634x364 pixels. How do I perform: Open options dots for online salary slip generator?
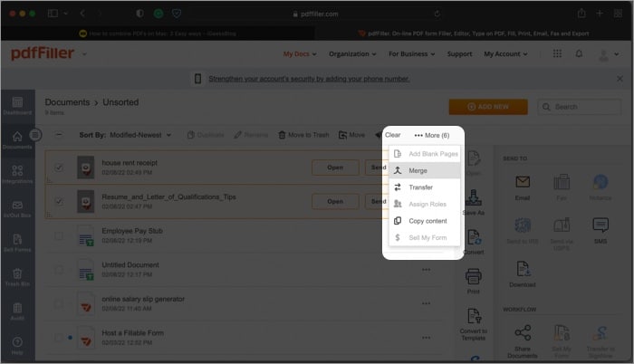pos(427,303)
